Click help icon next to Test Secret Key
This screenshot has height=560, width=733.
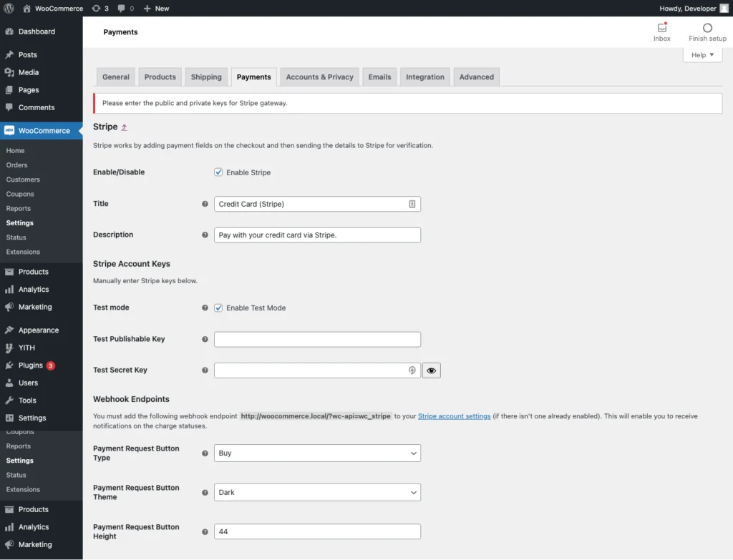coord(205,370)
